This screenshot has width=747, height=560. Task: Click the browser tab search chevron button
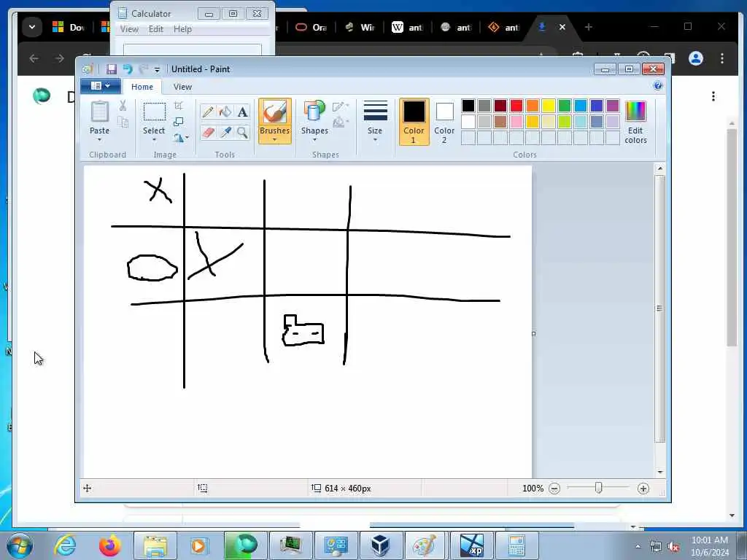pos(32,27)
